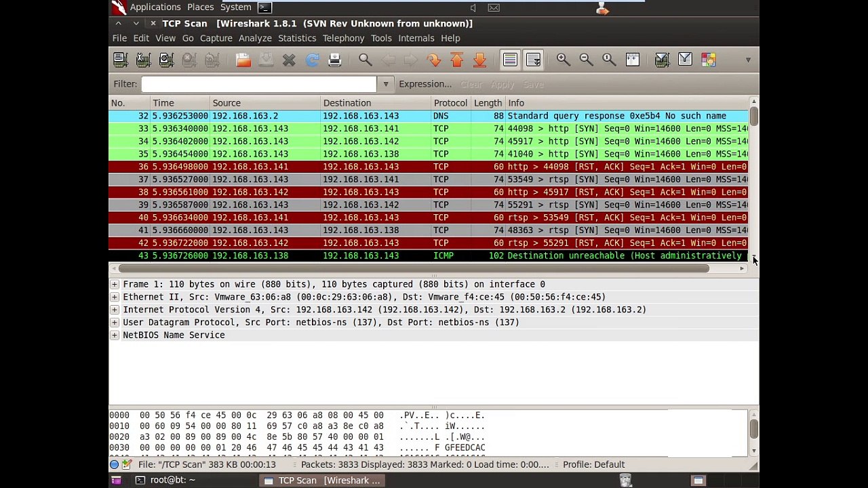Open the Analyze menu
The image size is (868, 488).
(255, 38)
